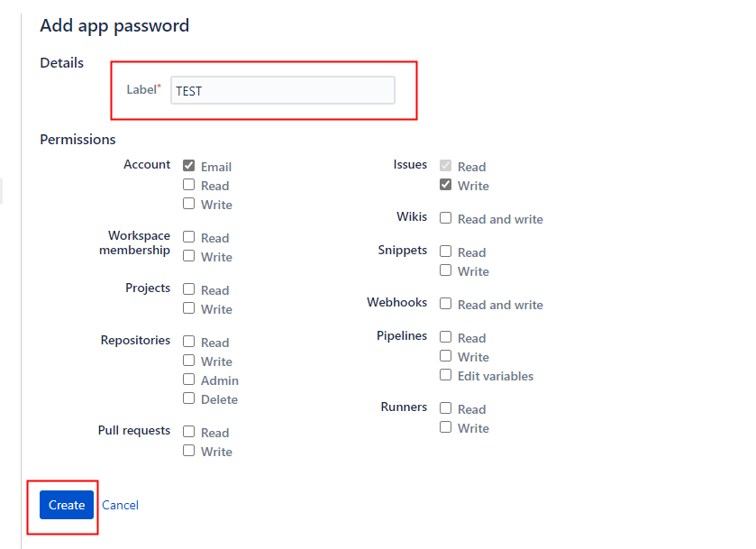756x549 pixels.
Task: Check the Projects Read permission
Action: pos(188,289)
